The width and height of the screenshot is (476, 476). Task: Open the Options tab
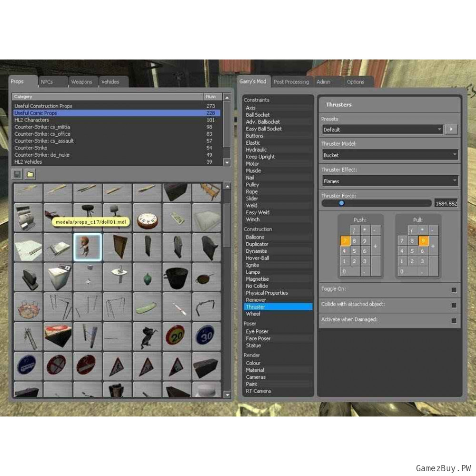tap(359, 82)
